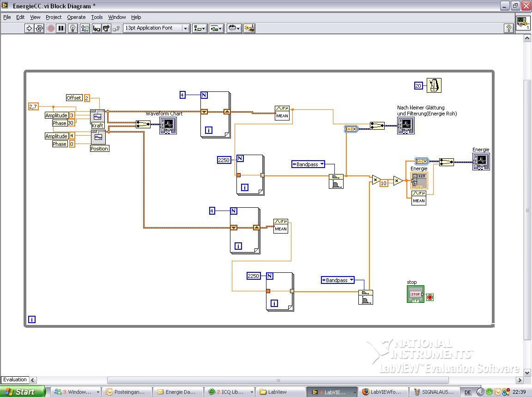Open the lower Bandpass enum selector
This screenshot has height=397, width=532.
(x=338, y=280)
